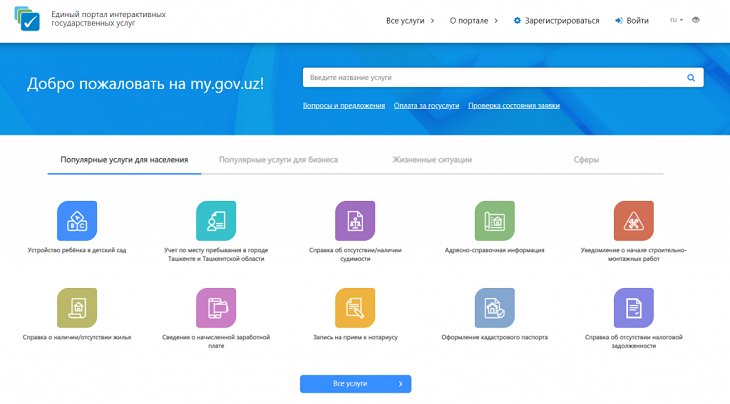730x404 pixels.
Task: Open the address reference information icon
Action: click(x=494, y=221)
